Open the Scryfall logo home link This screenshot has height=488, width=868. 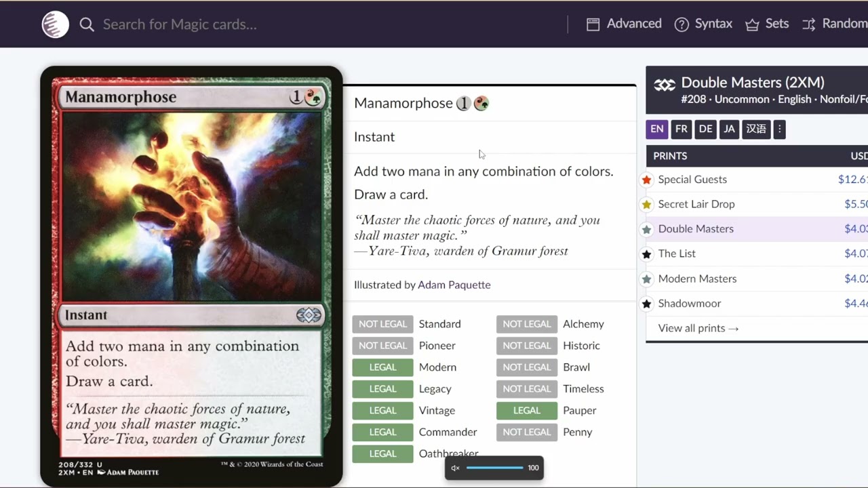(x=56, y=24)
